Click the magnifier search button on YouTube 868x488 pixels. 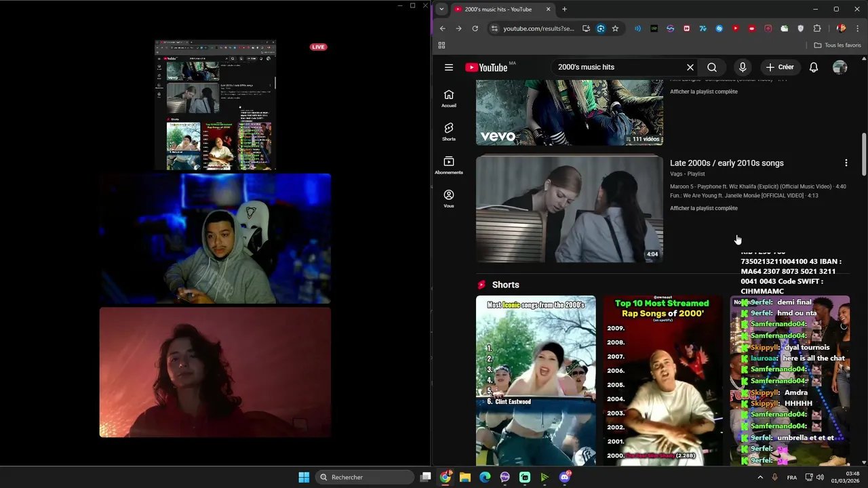[x=712, y=67]
